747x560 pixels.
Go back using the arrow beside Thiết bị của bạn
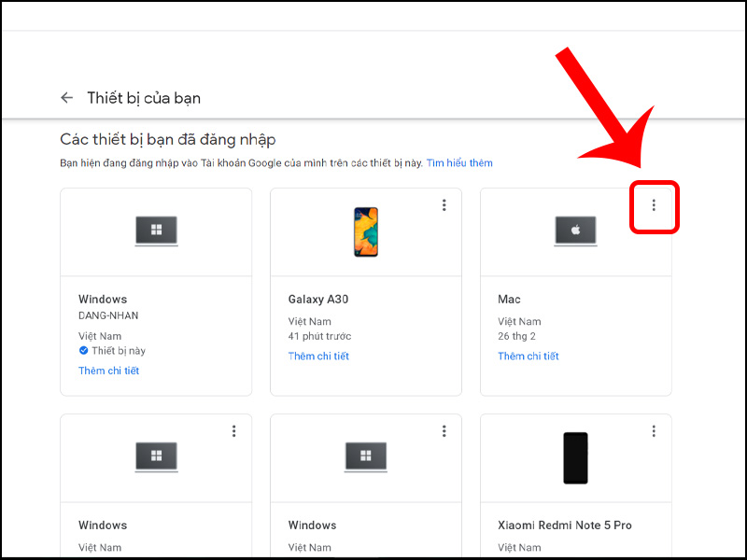(x=66, y=98)
